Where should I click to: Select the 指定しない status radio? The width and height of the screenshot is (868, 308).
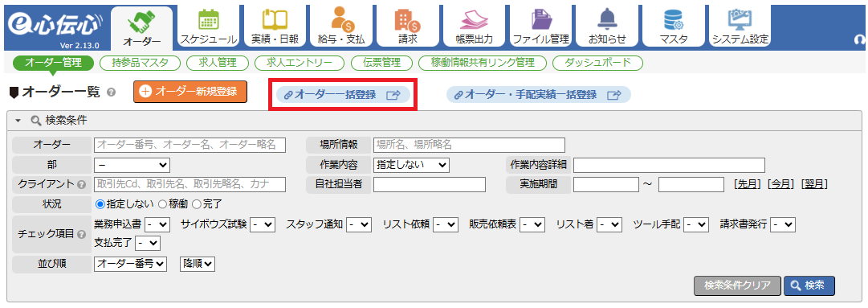100,204
